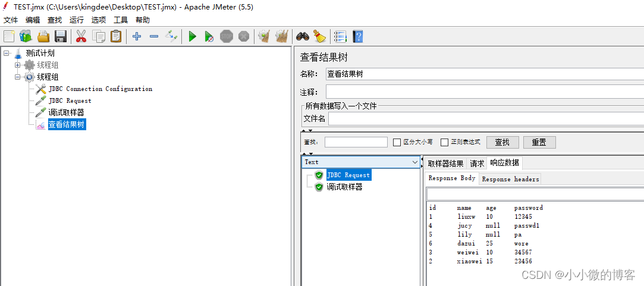Open the 文件 menu

pyautogui.click(x=11, y=20)
